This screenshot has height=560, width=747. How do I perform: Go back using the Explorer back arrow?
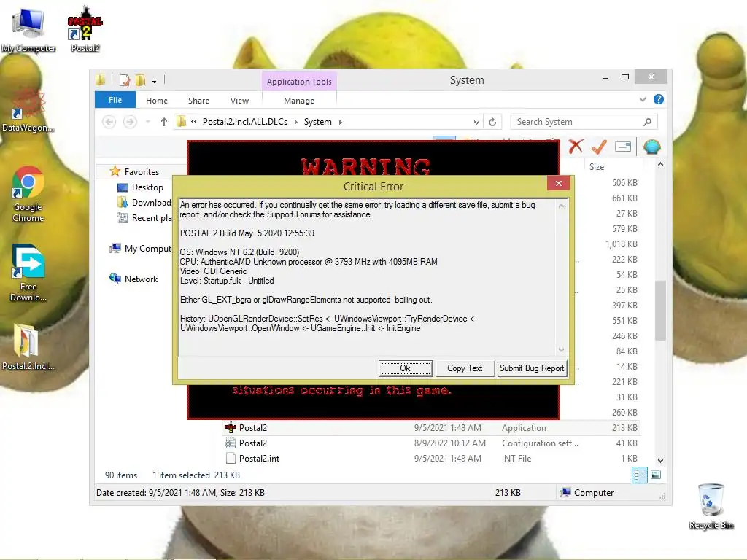pyautogui.click(x=109, y=122)
